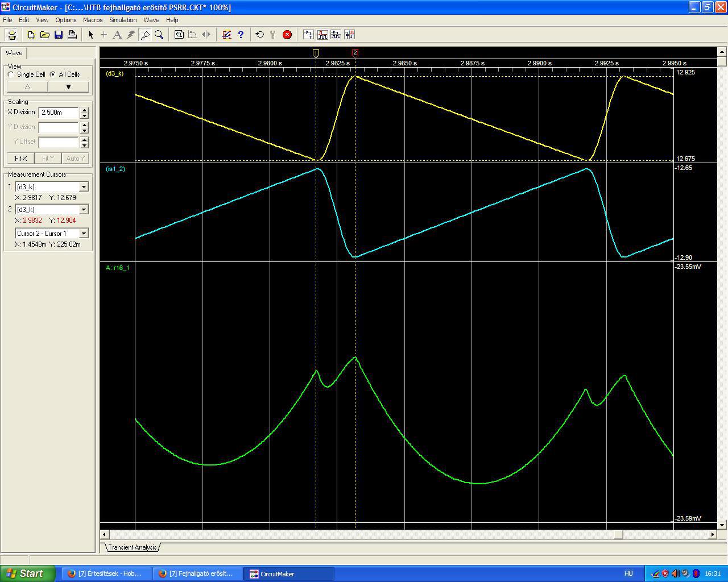Open the Help menu

point(172,20)
